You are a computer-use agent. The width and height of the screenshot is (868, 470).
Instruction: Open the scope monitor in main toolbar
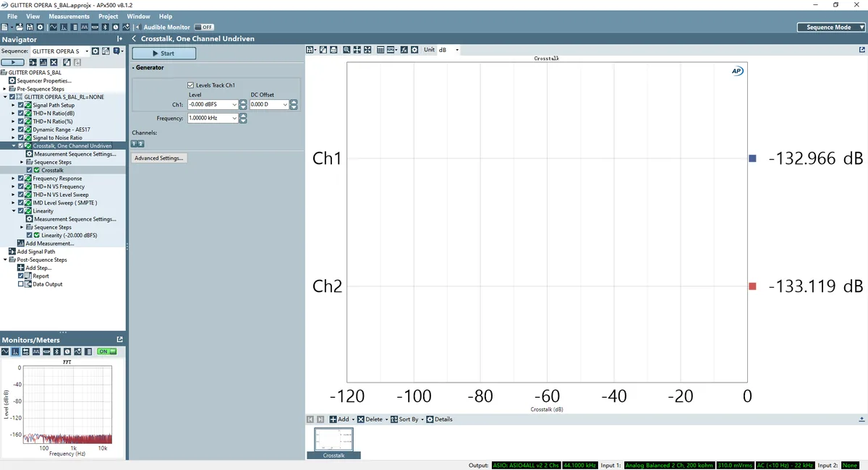53,27
